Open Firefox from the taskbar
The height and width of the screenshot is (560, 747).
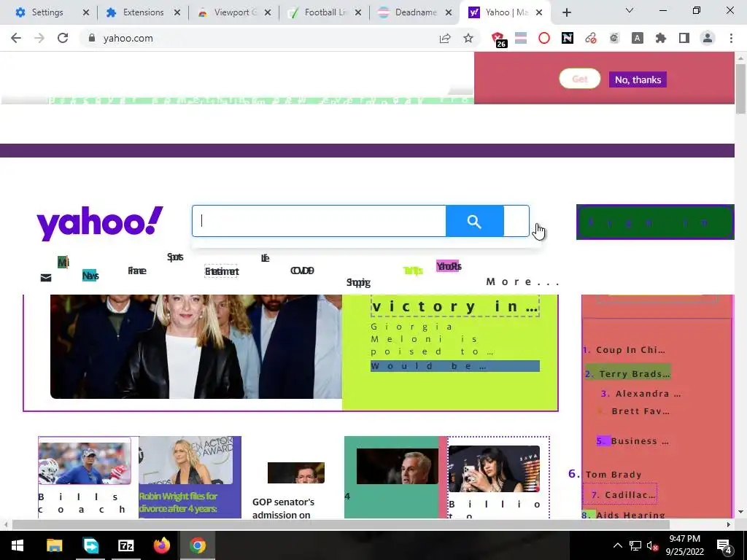click(x=161, y=545)
